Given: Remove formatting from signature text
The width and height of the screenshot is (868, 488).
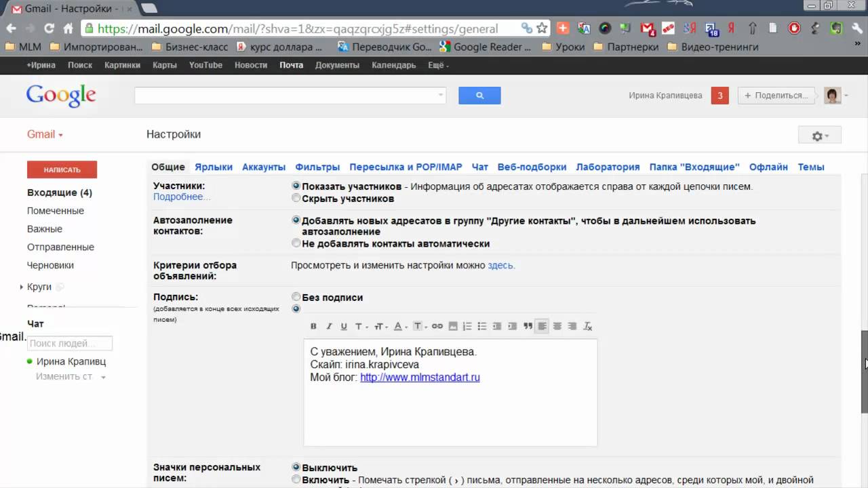Looking at the screenshot, I should coord(588,326).
